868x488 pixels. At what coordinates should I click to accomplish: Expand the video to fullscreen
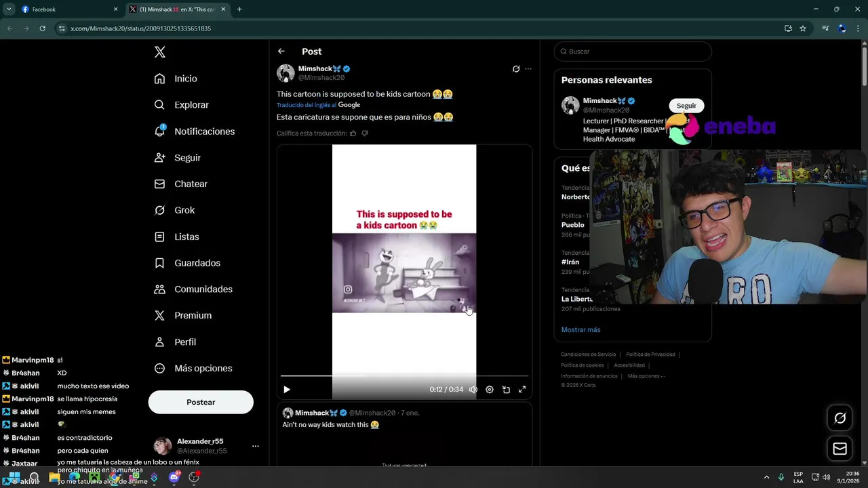[x=522, y=390]
